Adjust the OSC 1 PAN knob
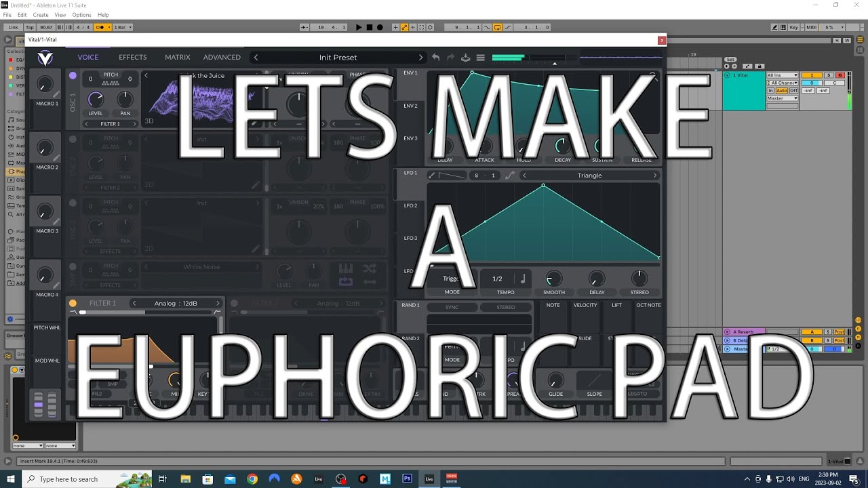 [125, 100]
